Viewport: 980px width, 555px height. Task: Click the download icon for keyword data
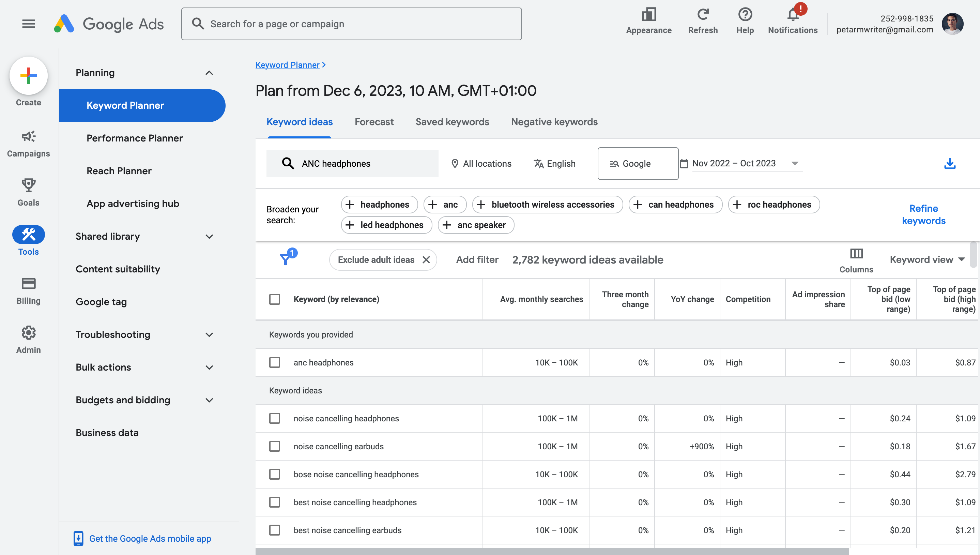point(950,163)
